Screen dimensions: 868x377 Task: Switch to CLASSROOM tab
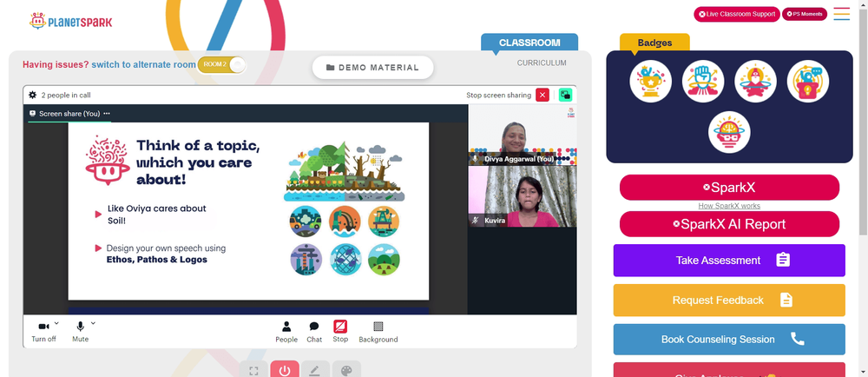click(x=529, y=43)
